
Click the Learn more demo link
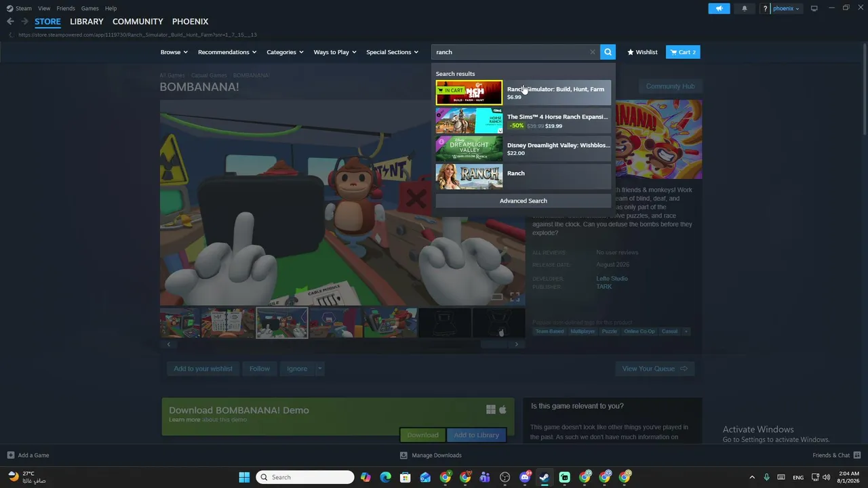pyautogui.click(x=184, y=420)
